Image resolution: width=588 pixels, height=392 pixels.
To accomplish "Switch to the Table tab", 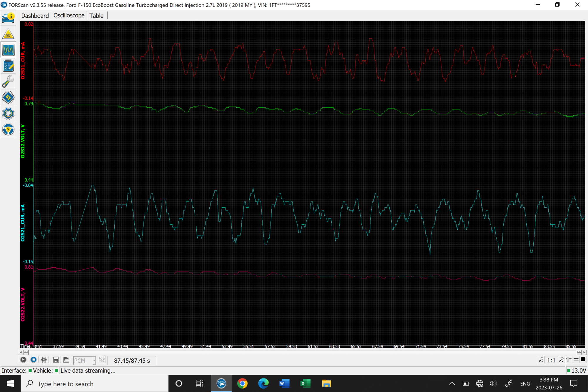I will point(96,15).
